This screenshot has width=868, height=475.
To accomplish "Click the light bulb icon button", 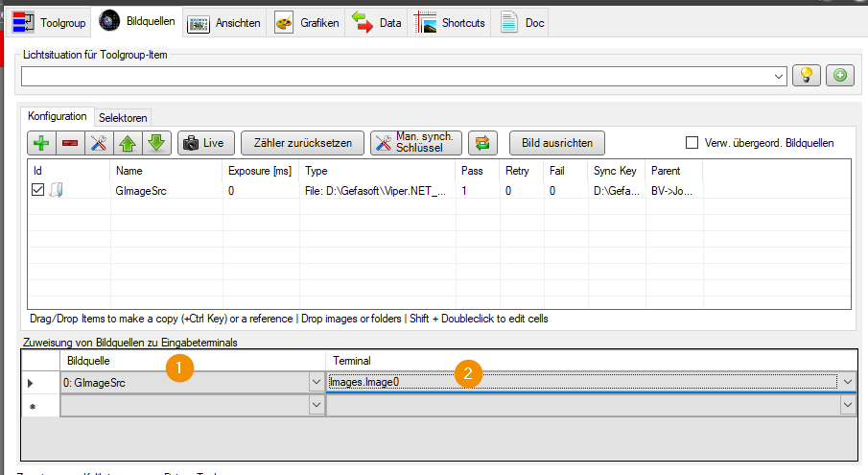I will pyautogui.click(x=806, y=75).
